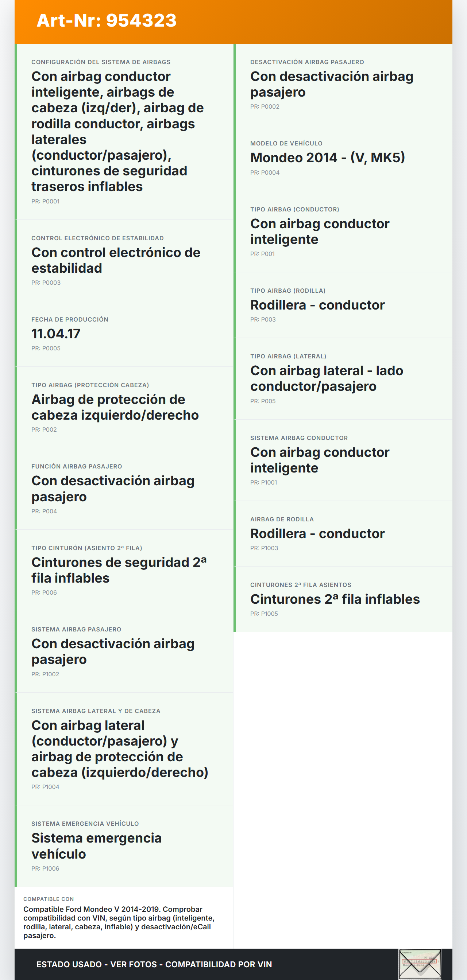
Task: Click the Airbag de rodilla label
Action: (282, 519)
